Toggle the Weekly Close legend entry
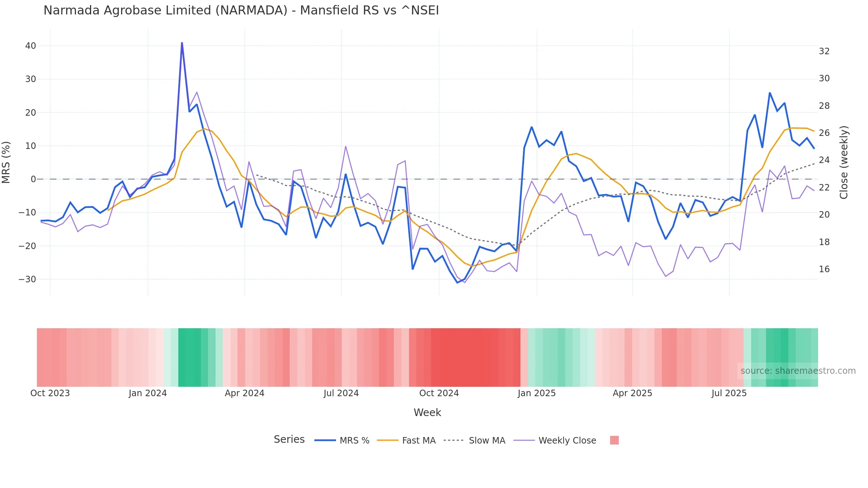Screen dimensions: 868x488 (x=554, y=440)
